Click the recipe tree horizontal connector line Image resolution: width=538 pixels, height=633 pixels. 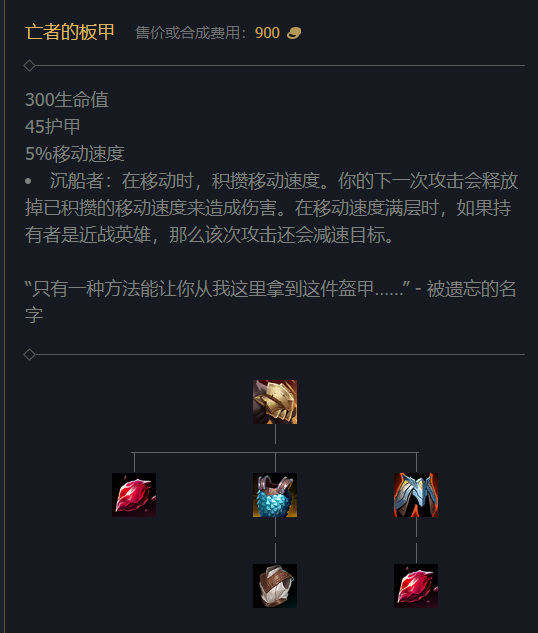[275, 453]
